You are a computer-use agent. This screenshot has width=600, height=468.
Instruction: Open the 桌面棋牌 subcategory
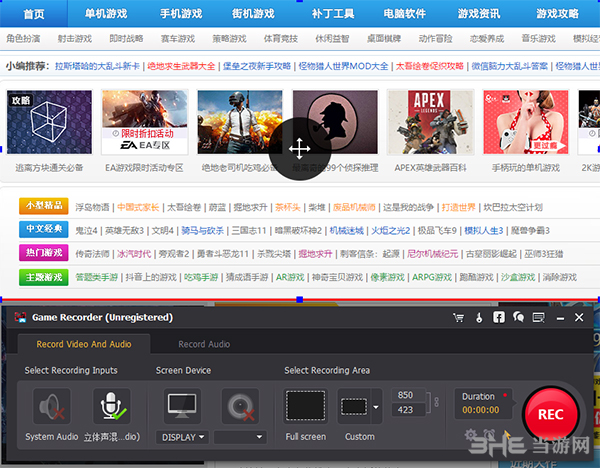(384, 39)
